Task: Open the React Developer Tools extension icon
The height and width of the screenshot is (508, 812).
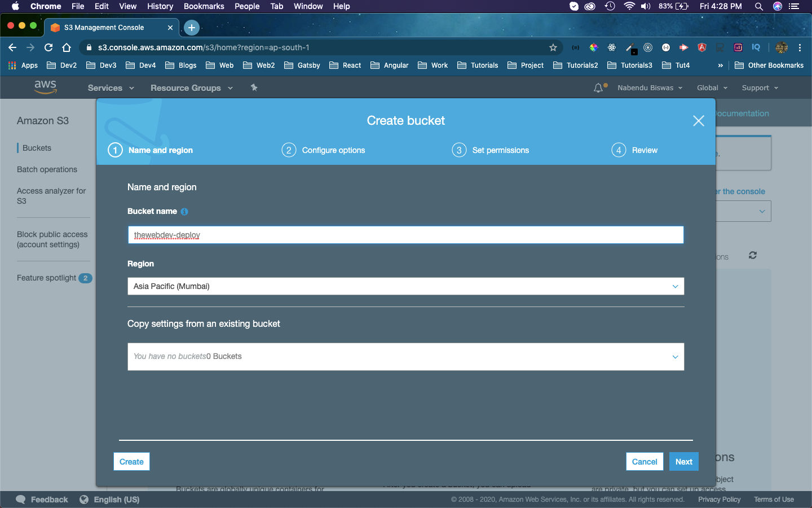Action: click(x=612, y=47)
